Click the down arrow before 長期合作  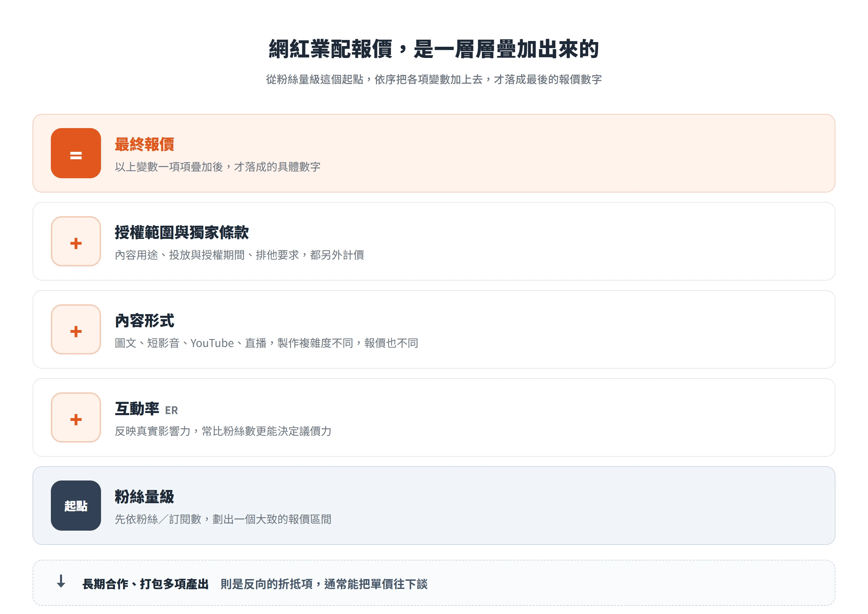pos(61,581)
